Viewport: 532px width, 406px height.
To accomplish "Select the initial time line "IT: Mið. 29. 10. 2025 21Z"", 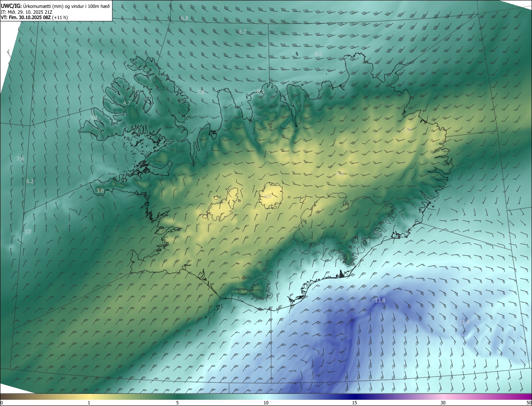I will 27,12.
